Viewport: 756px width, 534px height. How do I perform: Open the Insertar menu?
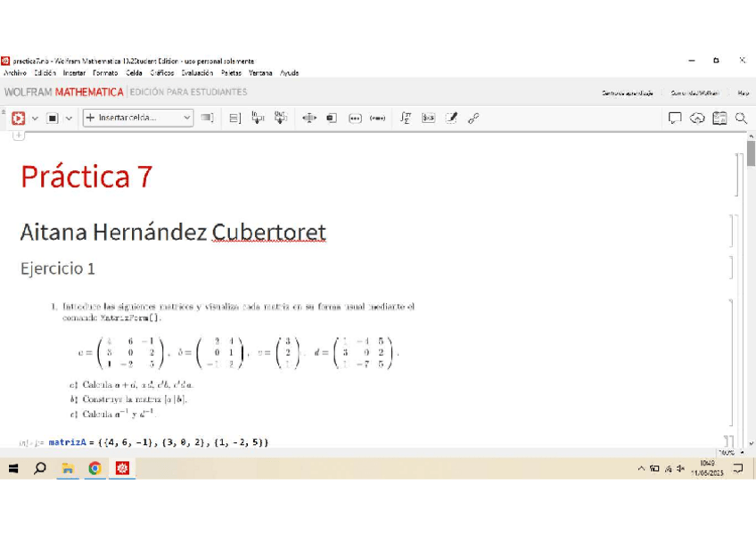click(74, 73)
